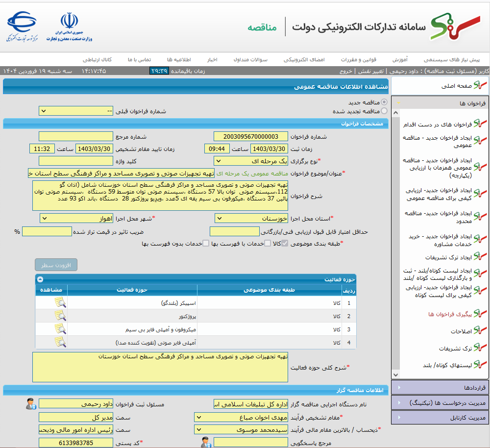This screenshot has width=490, height=448.
Task: Expand the مدیریت درخواست ها (تیکتینگ) section
Action: [x=440, y=403]
